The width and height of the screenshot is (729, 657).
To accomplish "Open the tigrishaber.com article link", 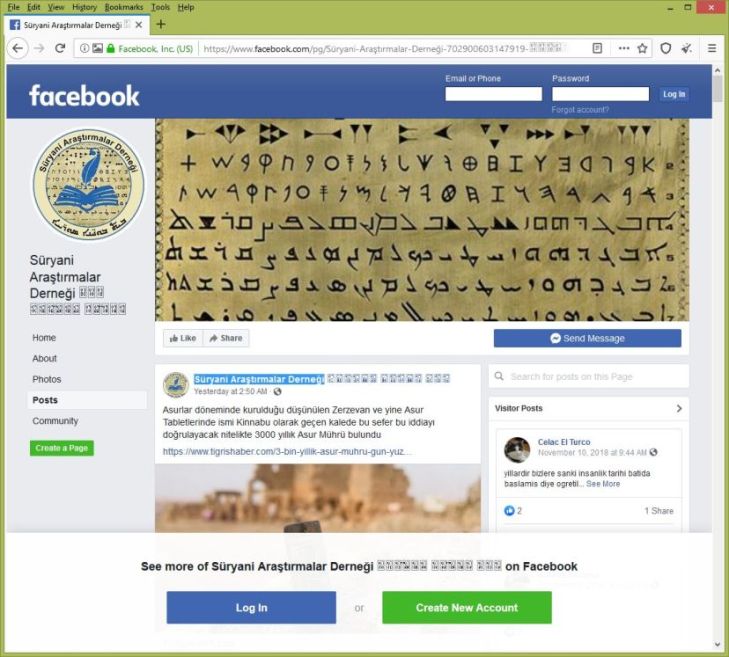I will click(x=287, y=451).
